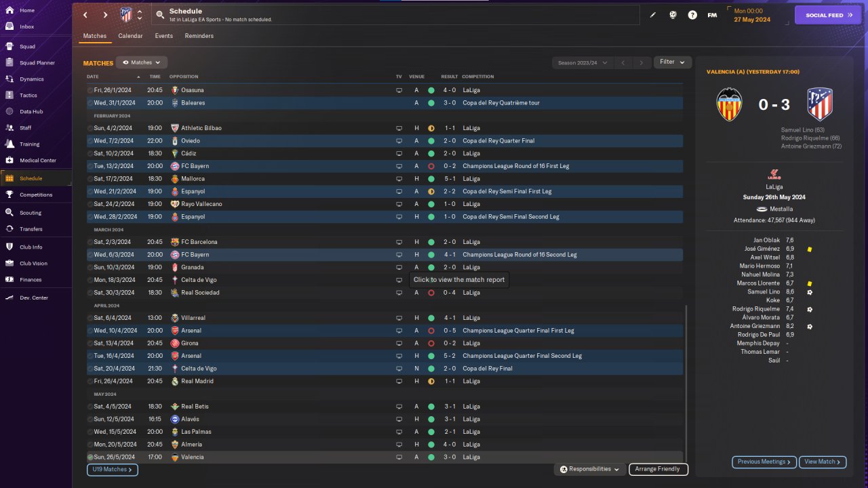Open the Medical Center icon
Viewport: 868px width, 488px height.
[9, 161]
